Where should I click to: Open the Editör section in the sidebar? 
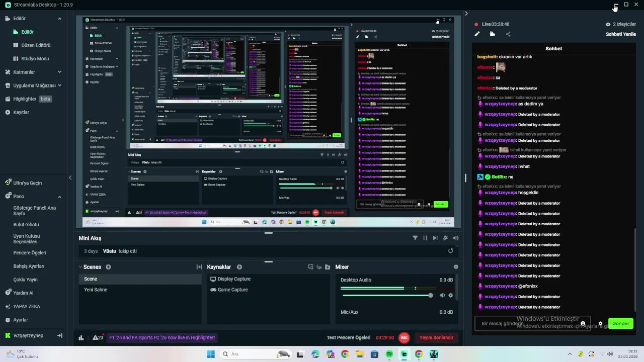pos(19,18)
